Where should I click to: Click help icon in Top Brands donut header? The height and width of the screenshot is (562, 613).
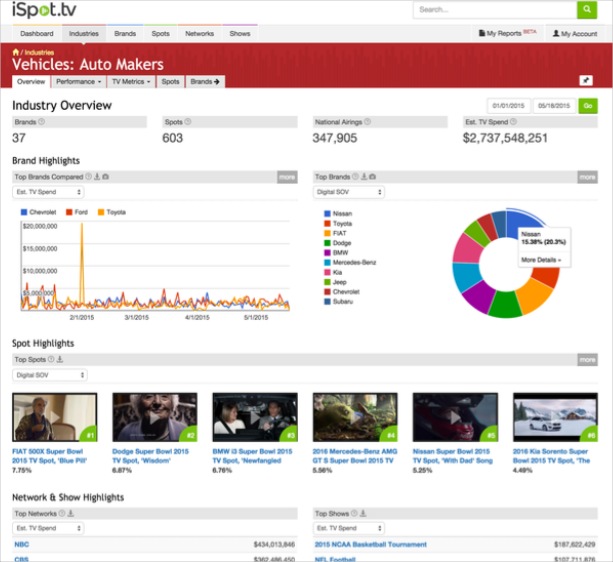point(355,176)
